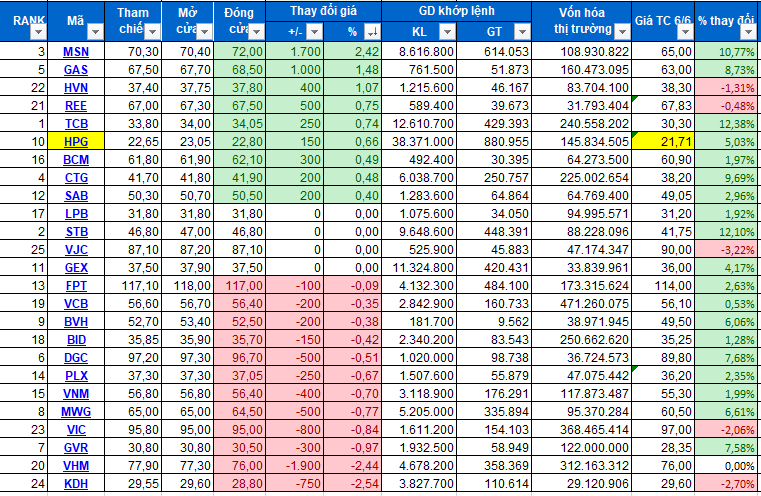Open the sorted % change filter dropdown
Screen dimensions: 761x496
pyautogui.click(x=372, y=33)
